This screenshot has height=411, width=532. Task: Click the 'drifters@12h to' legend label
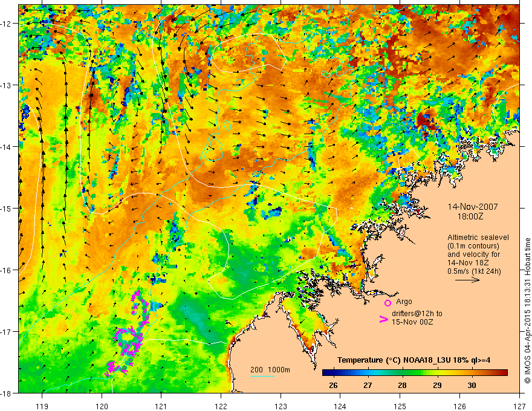click(417, 314)
